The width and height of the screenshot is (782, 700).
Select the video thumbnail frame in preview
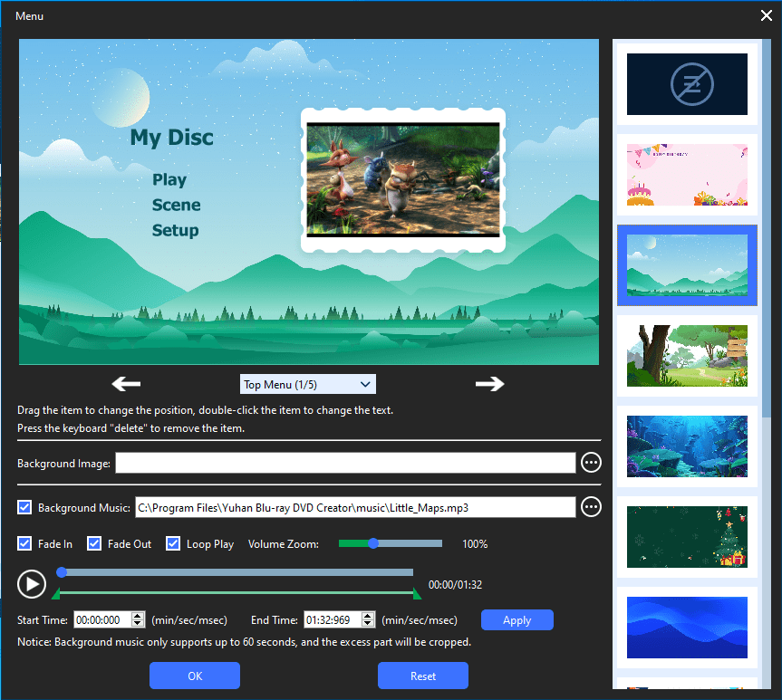(403, 180)
